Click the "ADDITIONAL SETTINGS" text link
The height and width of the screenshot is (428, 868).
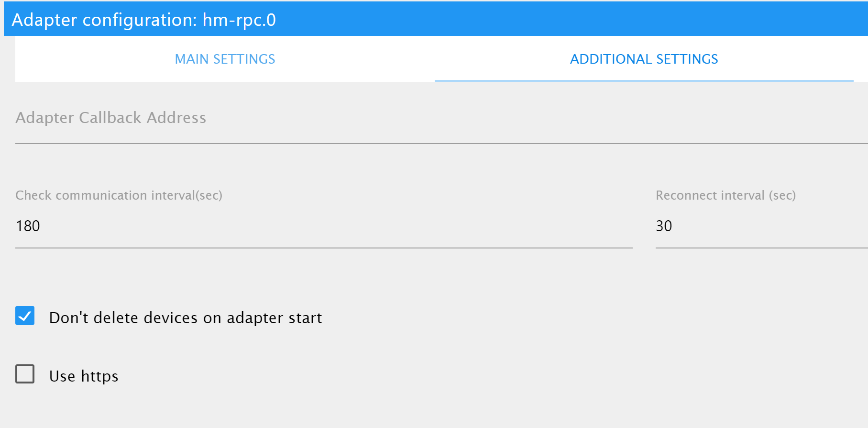click(644, 59)
